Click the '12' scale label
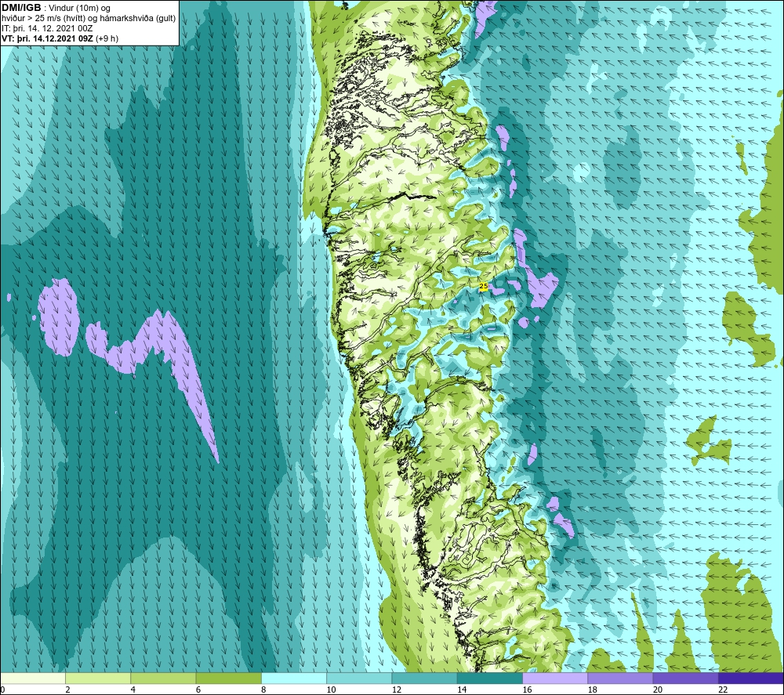The height and width of the screenshot is (695, 784). tap(397, 690)
